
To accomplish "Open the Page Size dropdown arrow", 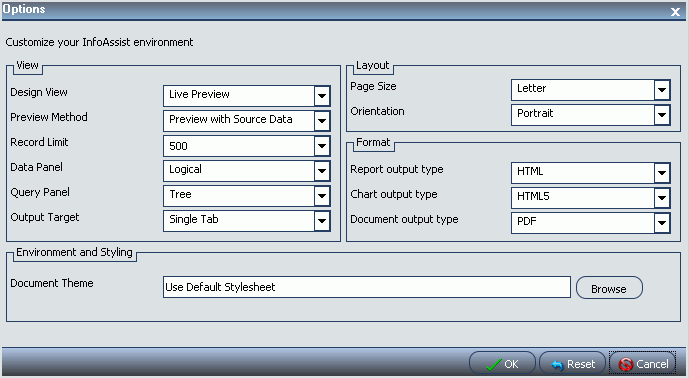I will coord(662,90).
